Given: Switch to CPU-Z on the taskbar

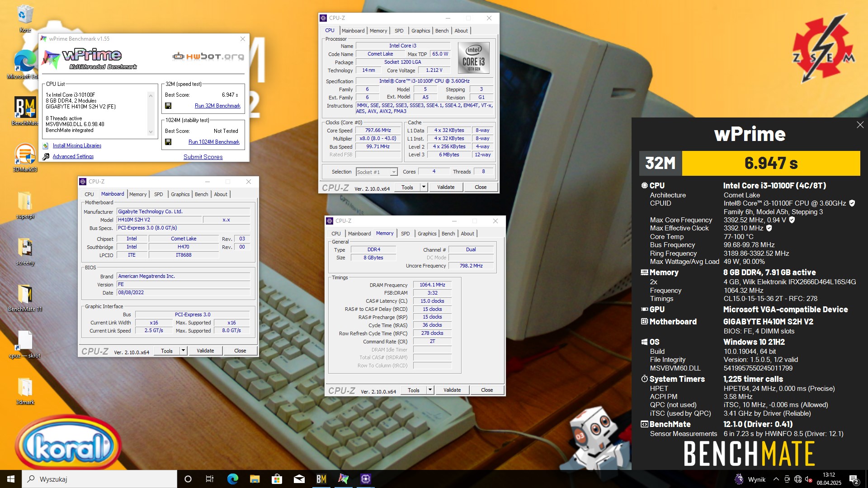Looking at the screenshot, I should pyautogui.click(x=366, y=479).
